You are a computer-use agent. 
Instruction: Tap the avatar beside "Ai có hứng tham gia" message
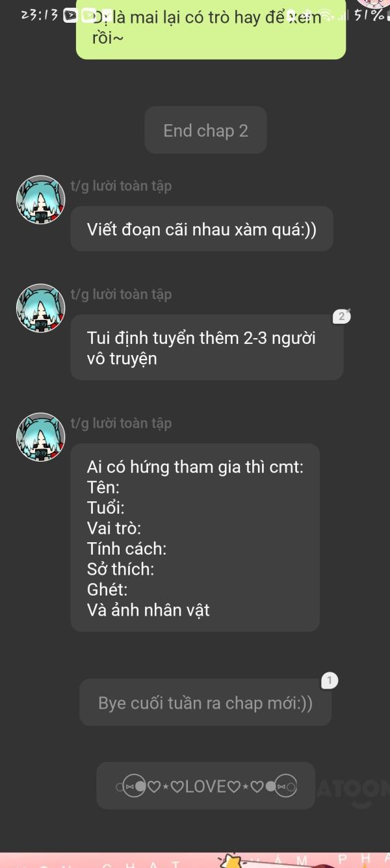pyautogui.click(x=42, y=437)
